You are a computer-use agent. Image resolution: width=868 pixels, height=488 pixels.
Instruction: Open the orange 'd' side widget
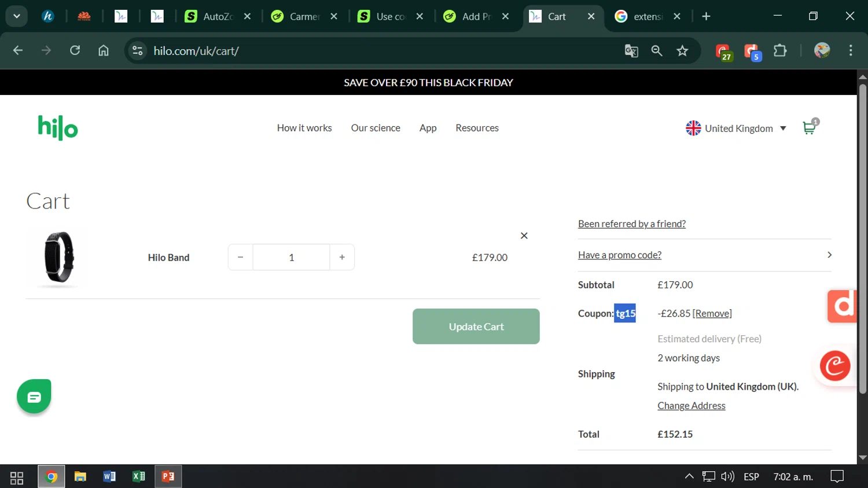coord(842,306)
